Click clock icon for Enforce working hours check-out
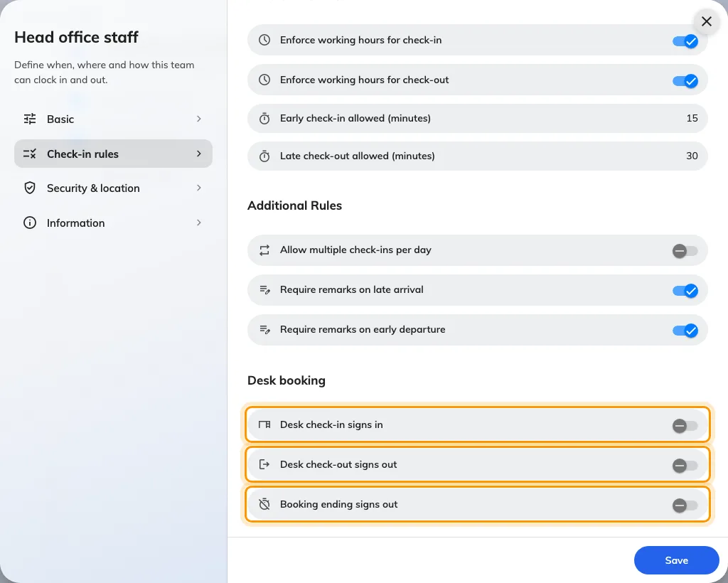Viewport: 728px width, 583px height. [x=264, y=80]
